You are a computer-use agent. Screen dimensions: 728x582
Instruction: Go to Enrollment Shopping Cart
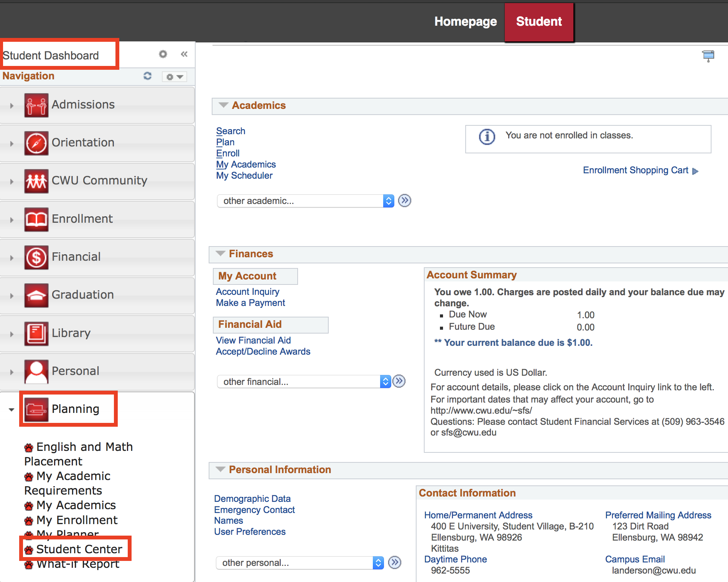click(636, 170)
